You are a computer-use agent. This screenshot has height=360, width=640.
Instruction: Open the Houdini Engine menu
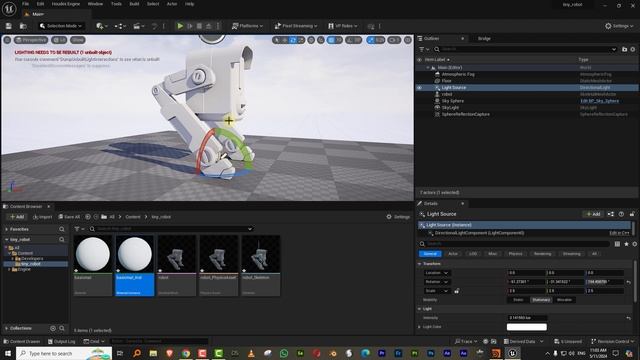pyautogui.click(x=66, y=4)
